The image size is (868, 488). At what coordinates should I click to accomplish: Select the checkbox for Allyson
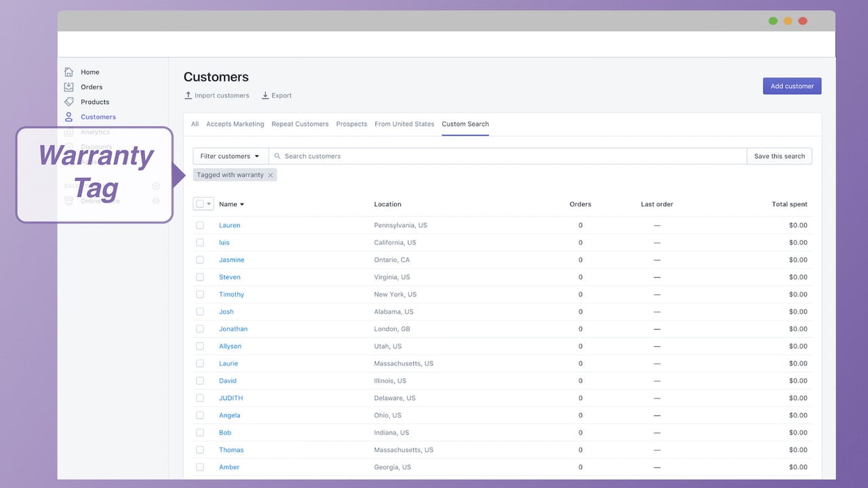[x=200, y=346]
